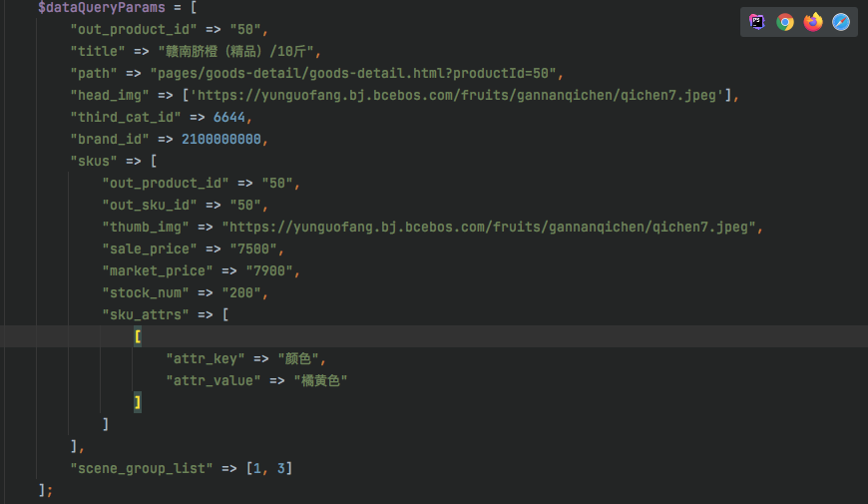Click the "7500" sale price value

click(253, 250)
